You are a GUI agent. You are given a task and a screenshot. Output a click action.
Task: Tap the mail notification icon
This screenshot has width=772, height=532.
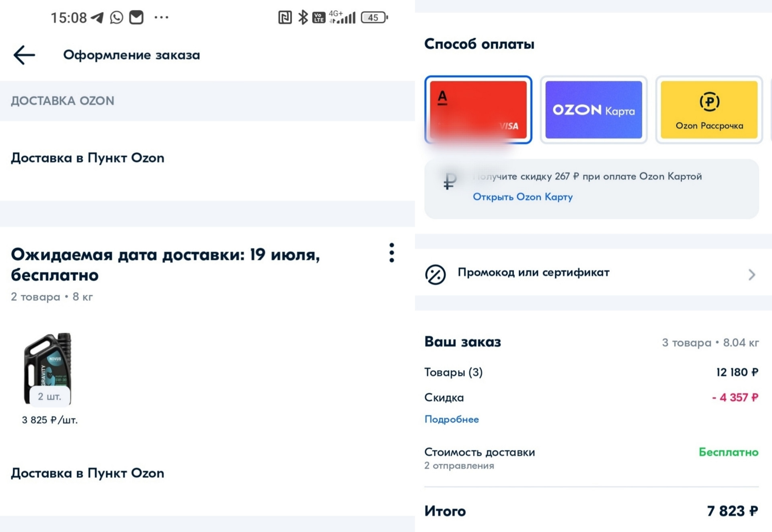coord(136,18)
